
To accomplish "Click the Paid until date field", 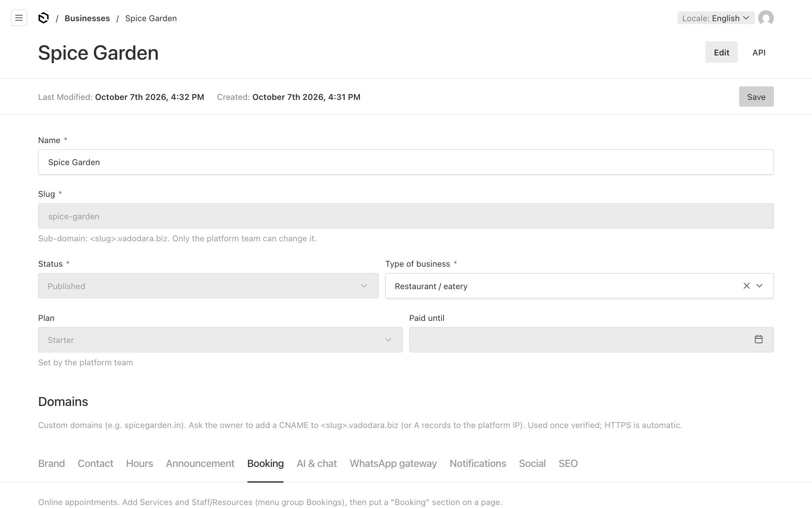I will point(591,340).
